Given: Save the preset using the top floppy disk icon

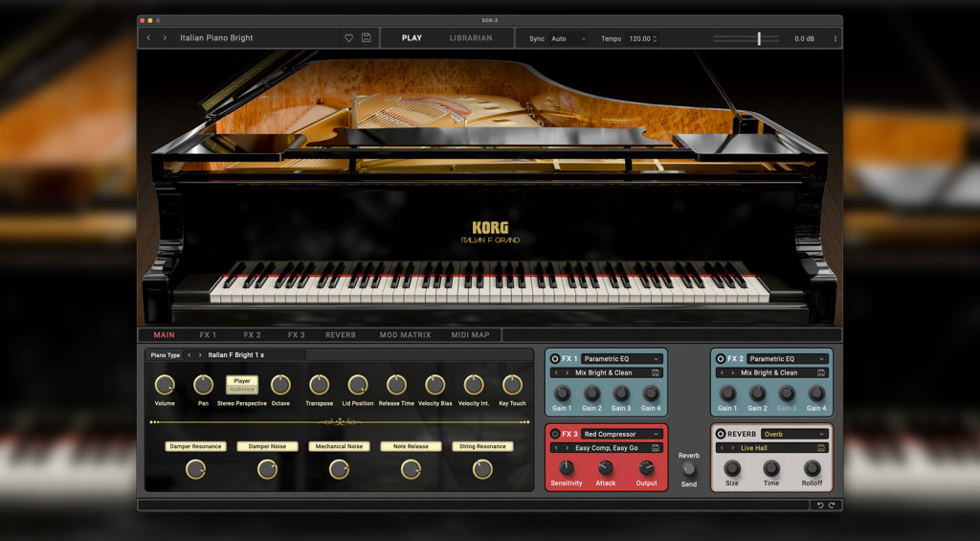Looking at the screenshot, I should 367,38.
